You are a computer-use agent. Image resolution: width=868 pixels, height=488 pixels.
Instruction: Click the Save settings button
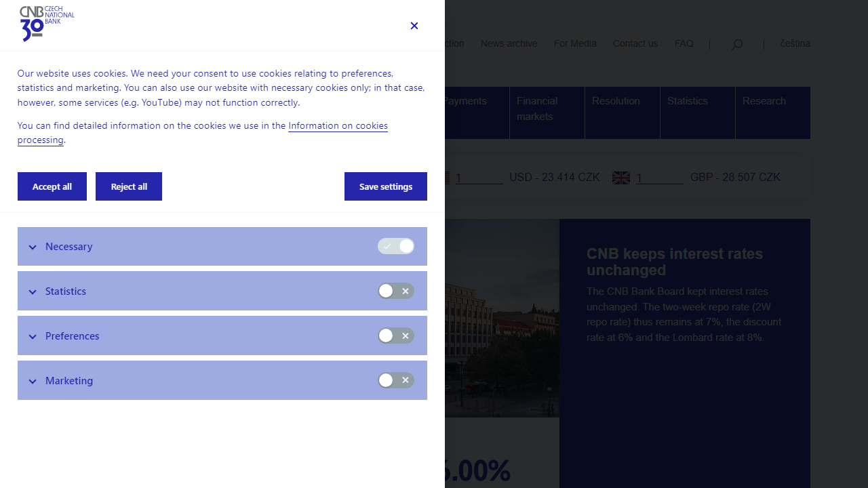pyautogui.click(x=385, y=186)
